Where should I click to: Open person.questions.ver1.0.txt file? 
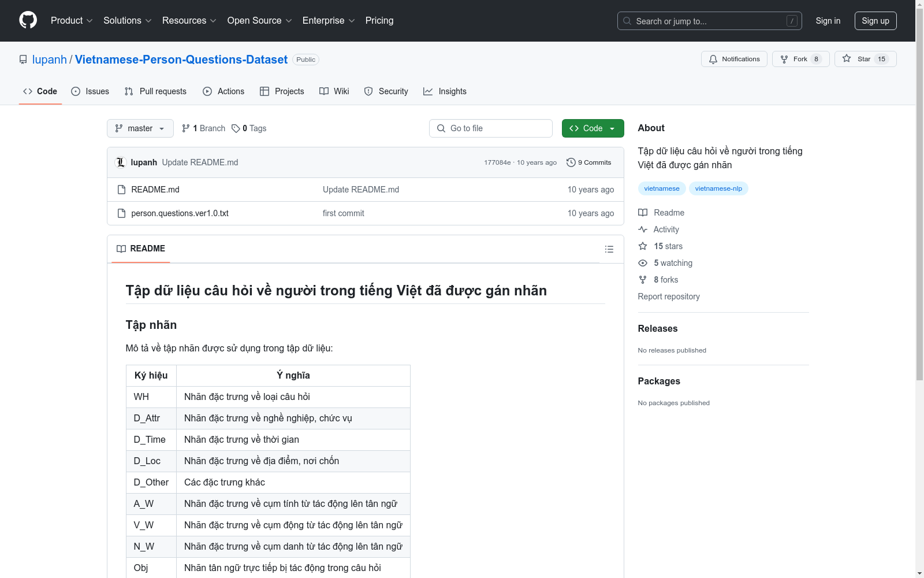[180, 213]
